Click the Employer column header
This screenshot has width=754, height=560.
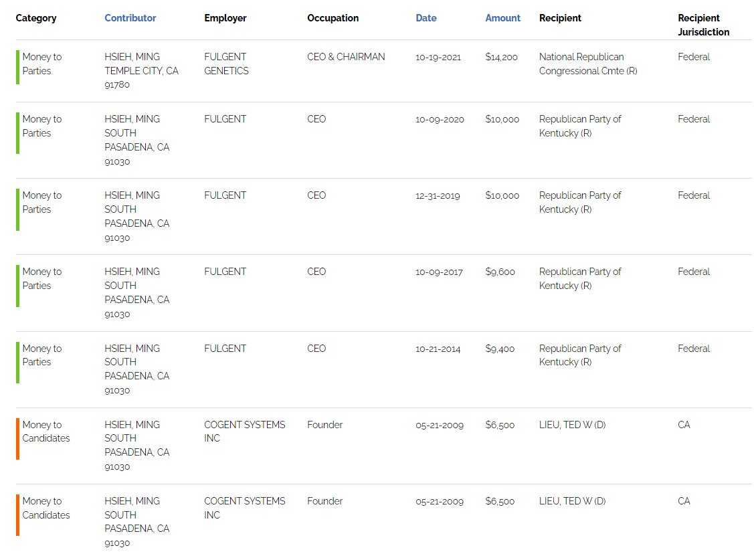[x=225, y=18]
